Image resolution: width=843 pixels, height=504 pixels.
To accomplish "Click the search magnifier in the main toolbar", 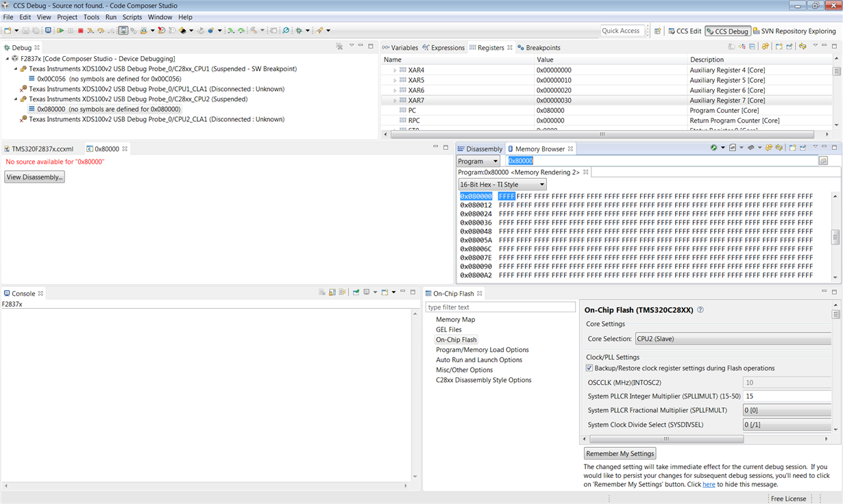I will pos(285,31).
